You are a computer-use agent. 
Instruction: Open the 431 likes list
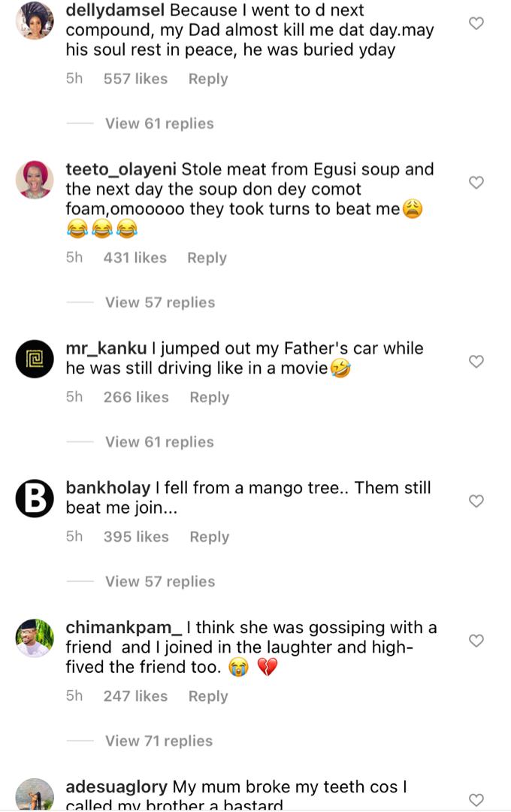point(135,258)
